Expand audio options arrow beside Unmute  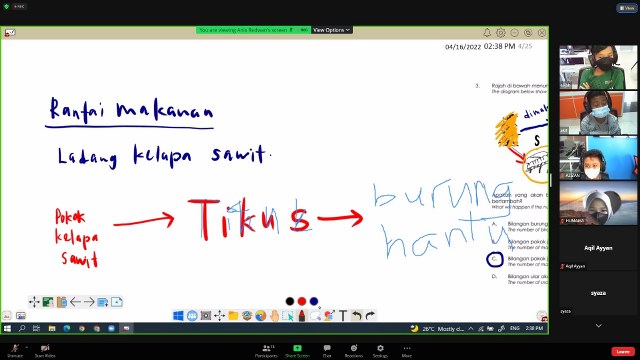pyautogui.click(x=27, y=347)
